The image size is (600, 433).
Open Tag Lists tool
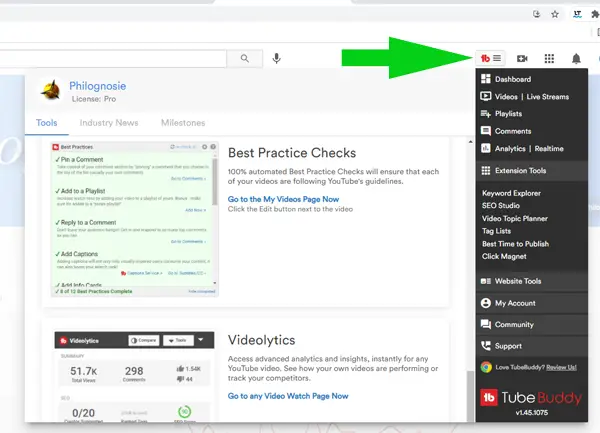click(x=496, y=231)
